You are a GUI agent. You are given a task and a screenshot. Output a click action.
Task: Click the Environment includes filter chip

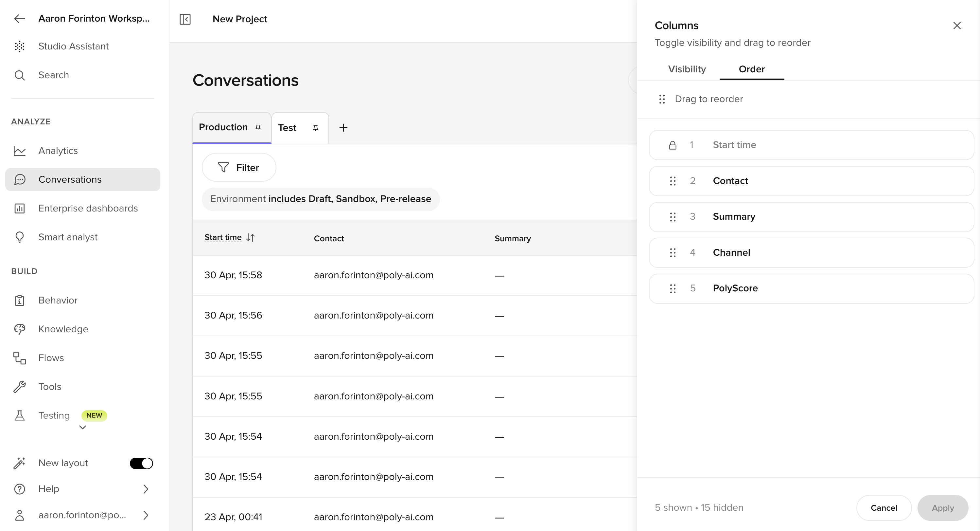click(x=321, y=199)
